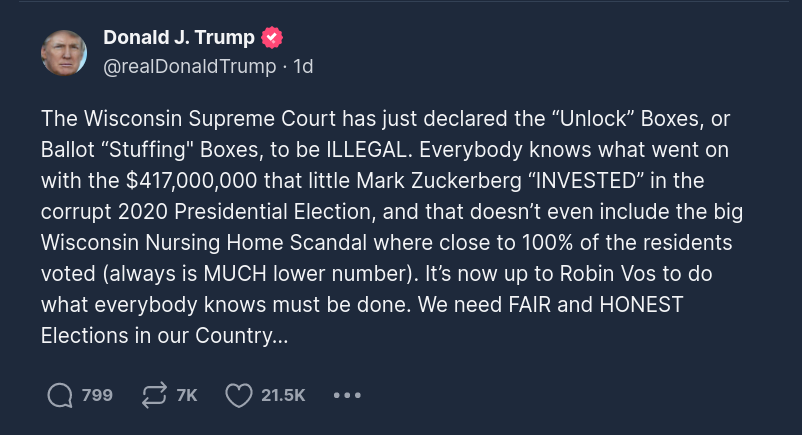Click the 7K reposts count
The image size is (802, 435).
click(x=187, y=396)
